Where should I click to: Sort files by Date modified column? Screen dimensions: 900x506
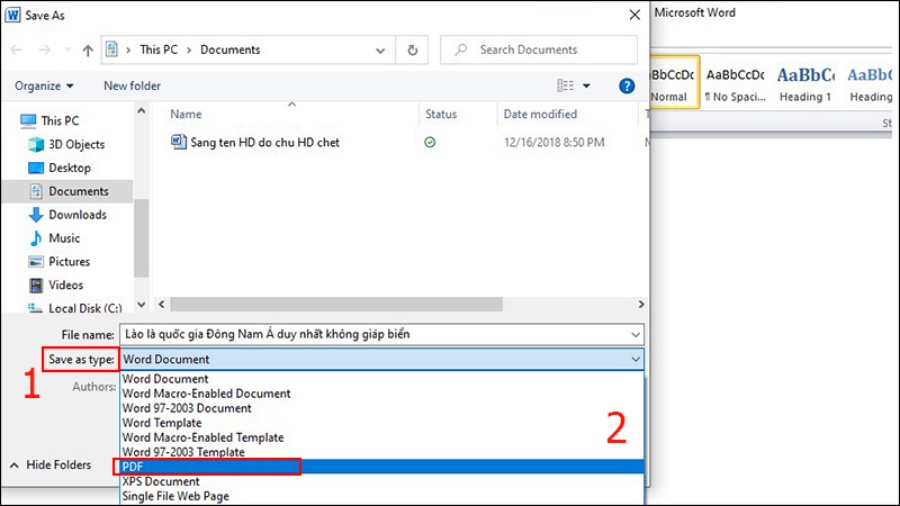coord(540,114)
